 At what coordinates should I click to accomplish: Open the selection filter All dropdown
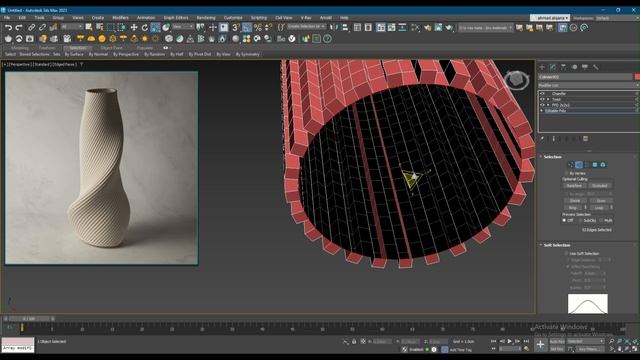(x=72, y=27)
